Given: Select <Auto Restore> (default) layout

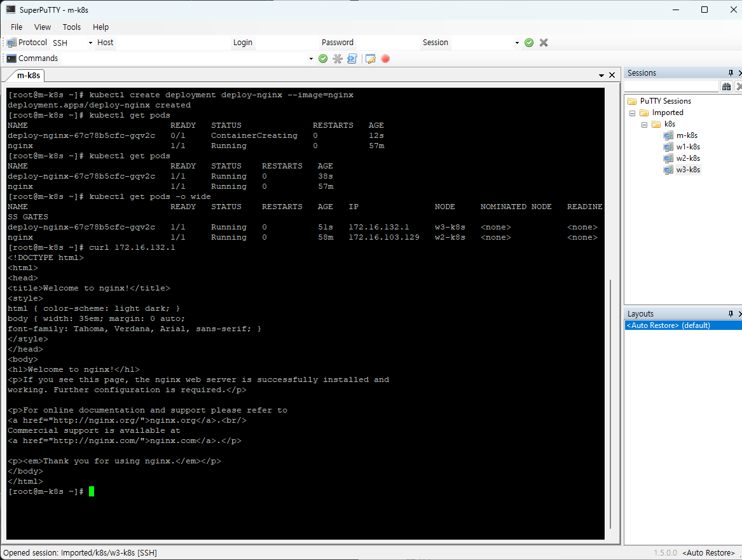Looking at the screenshot, I should click(683, 325).
